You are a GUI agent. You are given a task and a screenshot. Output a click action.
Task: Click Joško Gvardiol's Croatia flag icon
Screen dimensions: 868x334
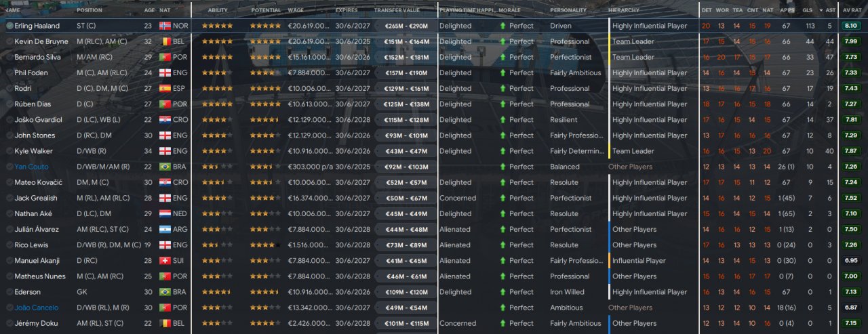pos(165,120)
